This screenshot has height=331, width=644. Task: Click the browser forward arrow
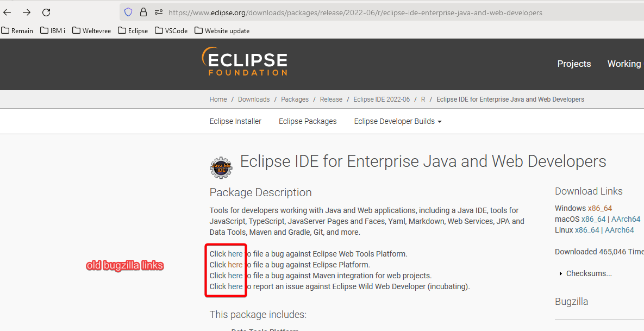pyautogui.click(x=27, y=12)
